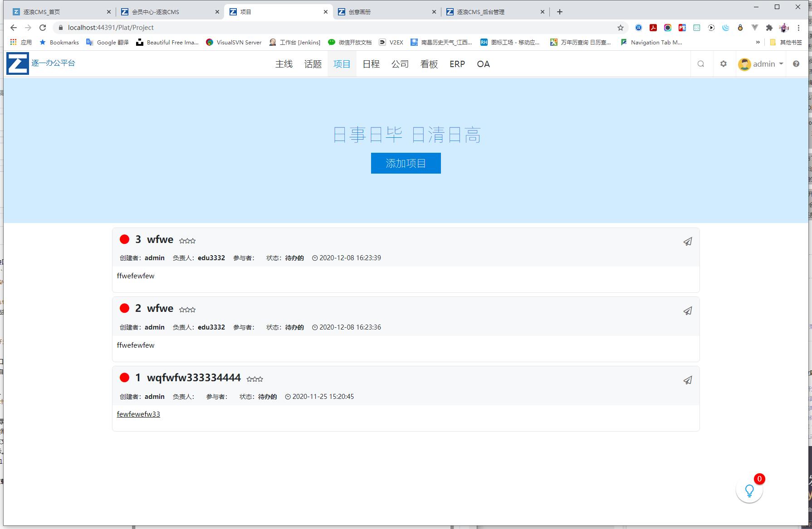
Task: Click the 添加项目 button
Action: [405, 163]
